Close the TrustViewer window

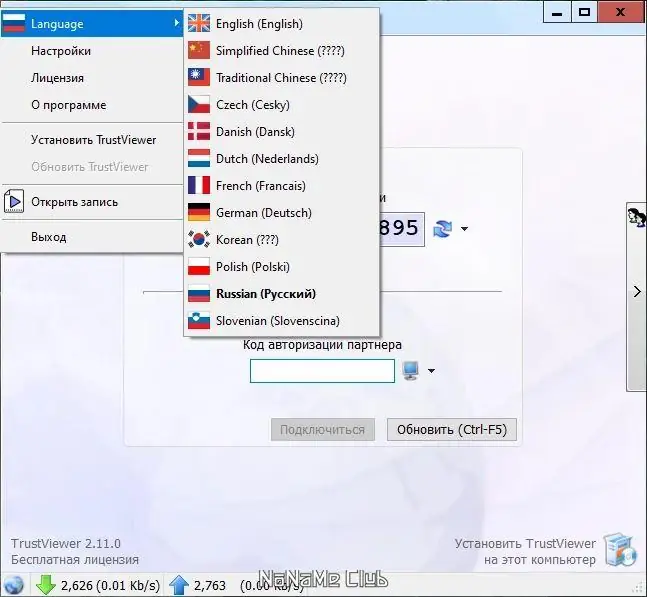coord(621,12)
